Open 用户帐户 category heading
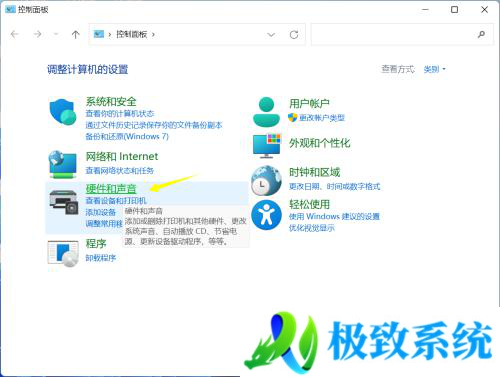The image size is (500, 377). (x=309, y=104)
